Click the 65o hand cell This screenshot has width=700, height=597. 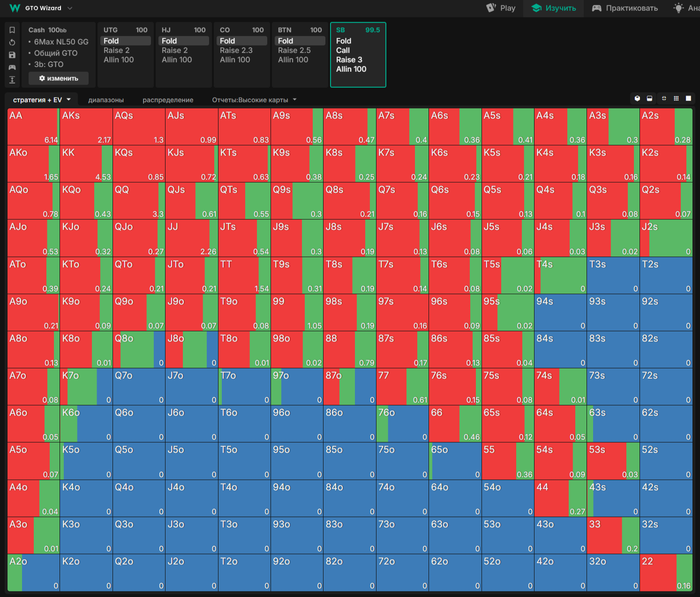(x=454, y=461)
